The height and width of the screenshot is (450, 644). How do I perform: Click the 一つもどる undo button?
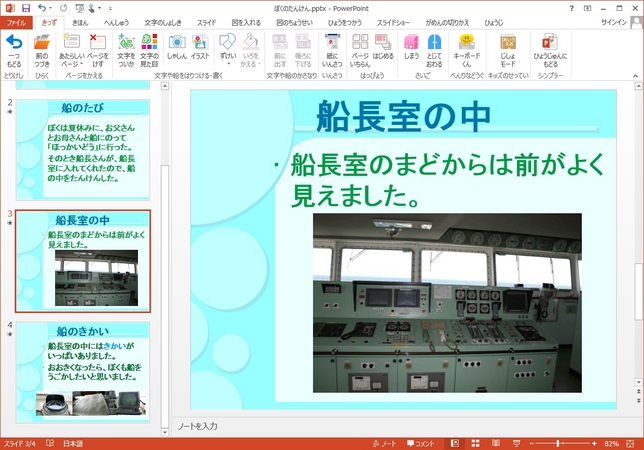[x=14, y=51]
